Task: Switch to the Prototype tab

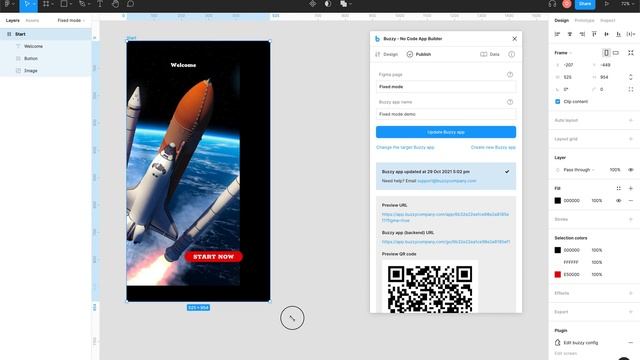Action: (584, 20)
